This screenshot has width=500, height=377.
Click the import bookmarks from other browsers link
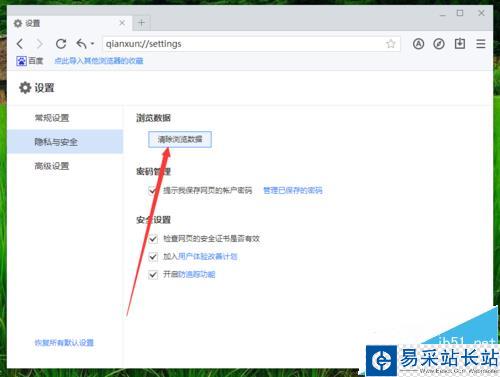[x=99, y=61]
